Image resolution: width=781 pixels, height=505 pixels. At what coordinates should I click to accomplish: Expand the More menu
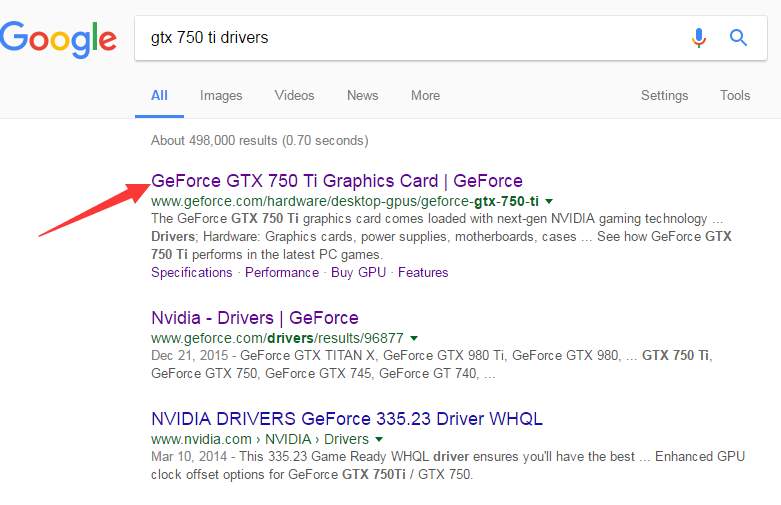[425, 95]
